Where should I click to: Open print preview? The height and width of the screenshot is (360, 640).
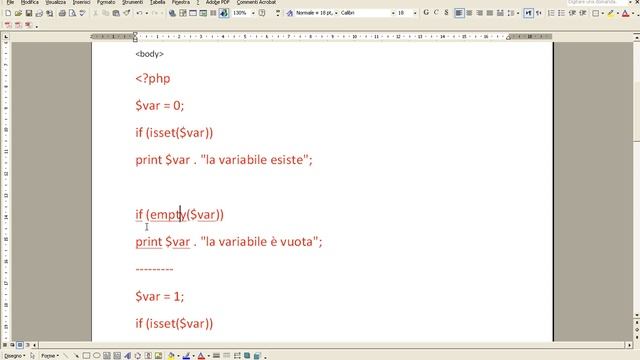point(72,13)
